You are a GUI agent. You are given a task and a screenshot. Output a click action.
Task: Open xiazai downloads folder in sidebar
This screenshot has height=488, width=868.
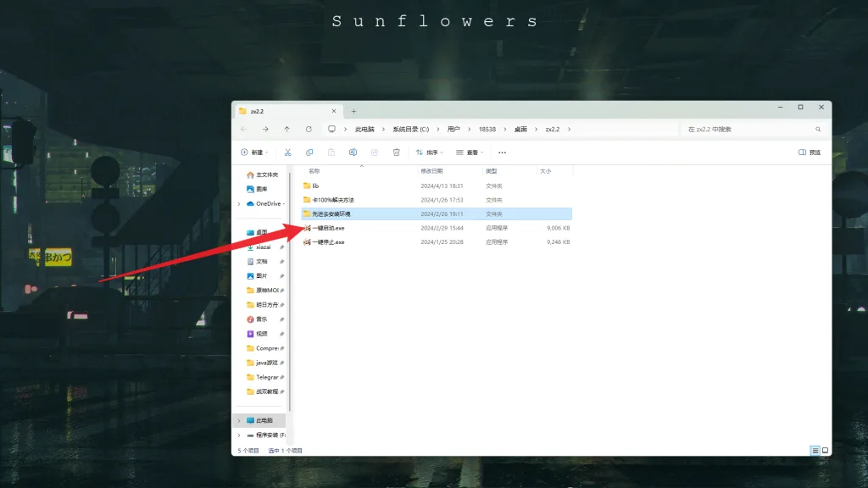pyautogui.click(x=259, y=247)
